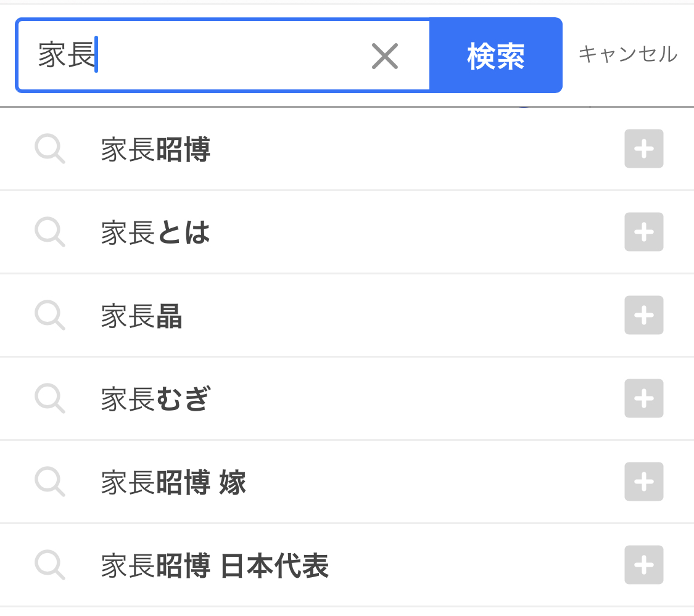Image resolution: width=694 pixels, height=616 pixels.
Task: Click magnifier icon beside 家長昭博
Action: click(49, 149)
